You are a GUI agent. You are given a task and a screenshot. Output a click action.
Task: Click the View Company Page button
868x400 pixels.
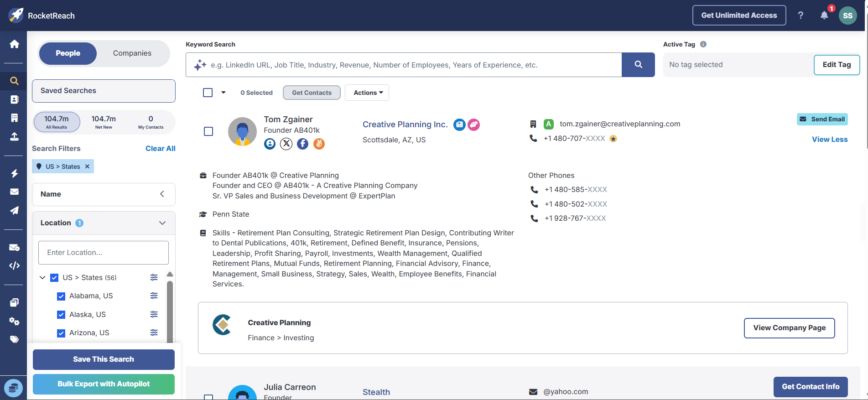[x=789, y=328]
